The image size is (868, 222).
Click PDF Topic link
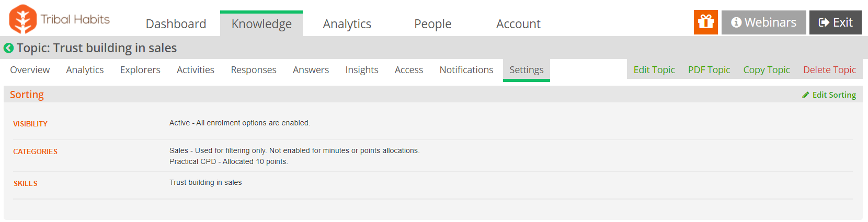pos(709,70)
